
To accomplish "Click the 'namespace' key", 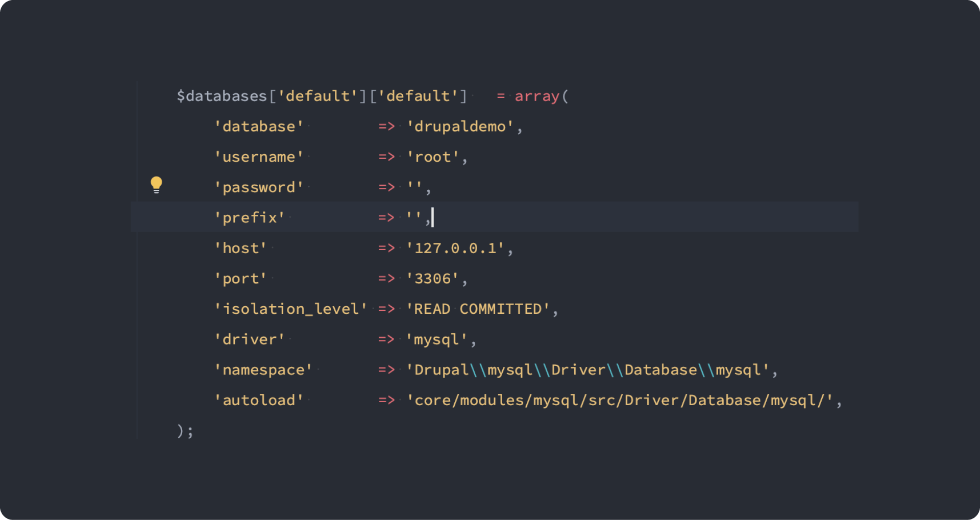I will click(263, 369).
